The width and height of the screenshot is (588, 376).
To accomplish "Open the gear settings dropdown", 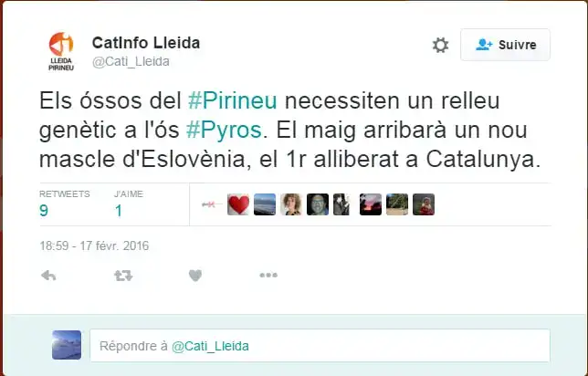I will click(x=441, y=45).
